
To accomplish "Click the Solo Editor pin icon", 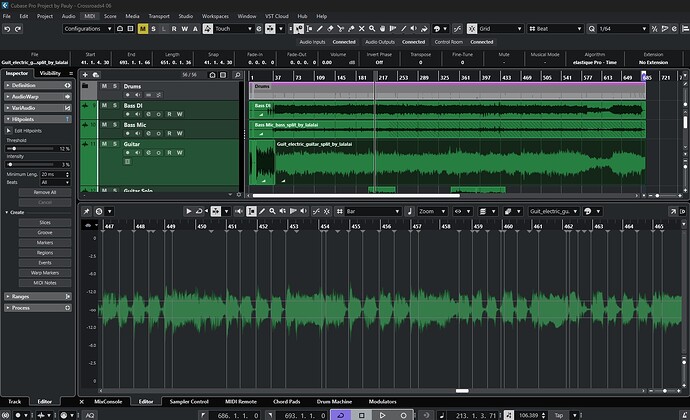I will click(x=86, y=211).
